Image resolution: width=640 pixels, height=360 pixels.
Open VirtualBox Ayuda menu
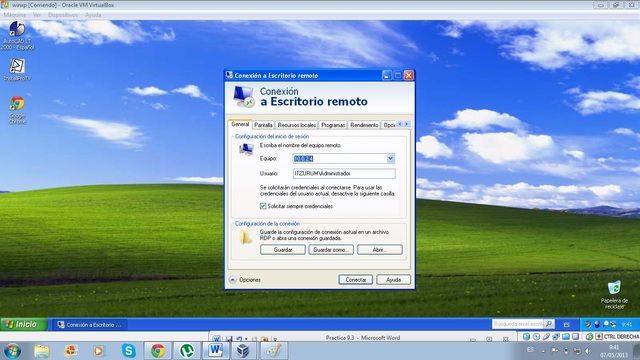[93, 15]
